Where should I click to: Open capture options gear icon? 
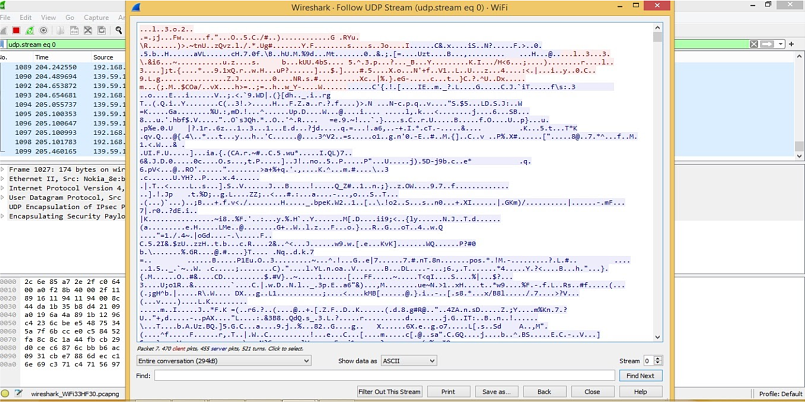[x=43, y=30]
